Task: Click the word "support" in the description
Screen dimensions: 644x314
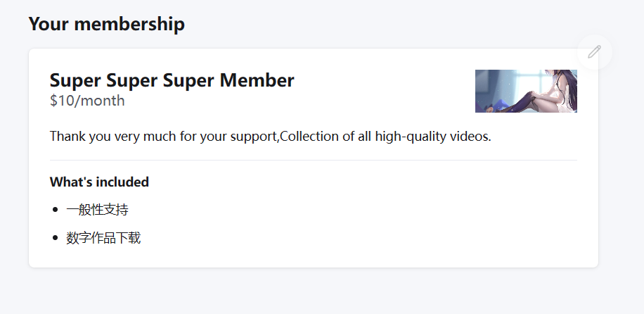Action: coord(253,136)
